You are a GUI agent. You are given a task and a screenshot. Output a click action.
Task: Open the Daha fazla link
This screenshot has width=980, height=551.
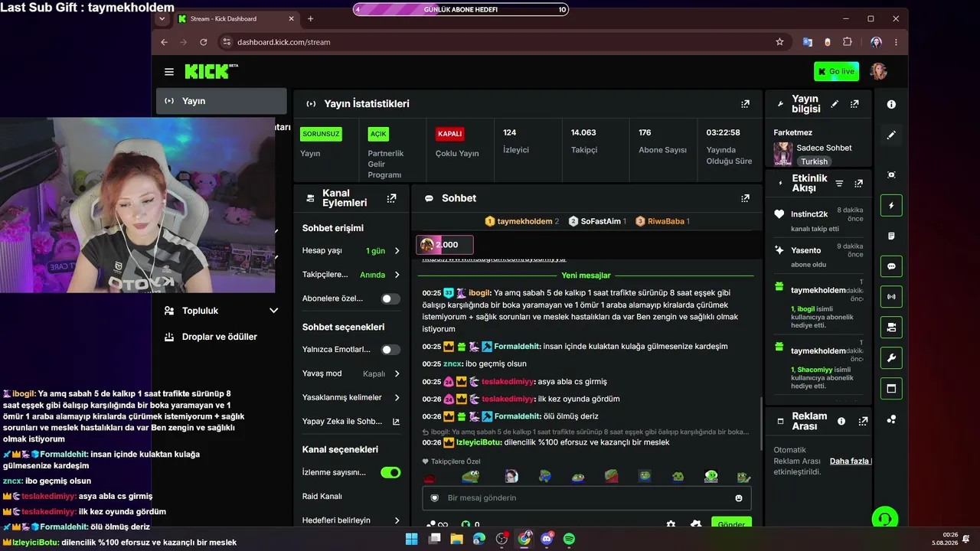click(x=850, y=461)
